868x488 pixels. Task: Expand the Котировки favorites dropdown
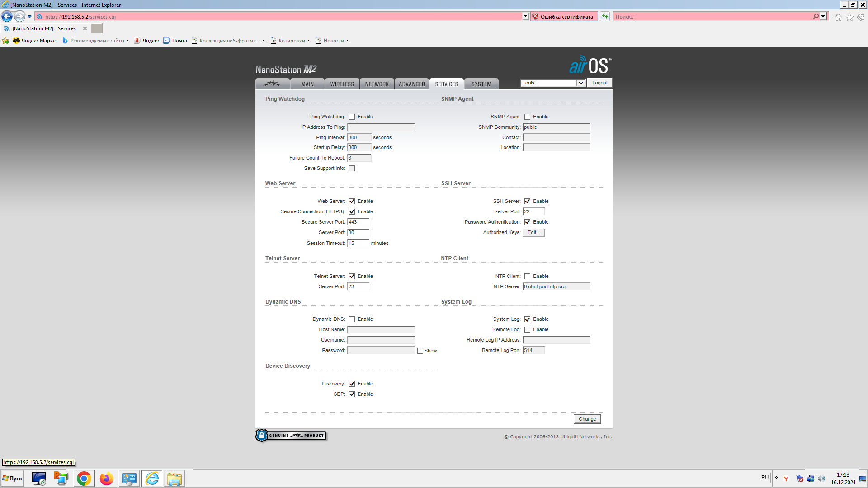292,41
